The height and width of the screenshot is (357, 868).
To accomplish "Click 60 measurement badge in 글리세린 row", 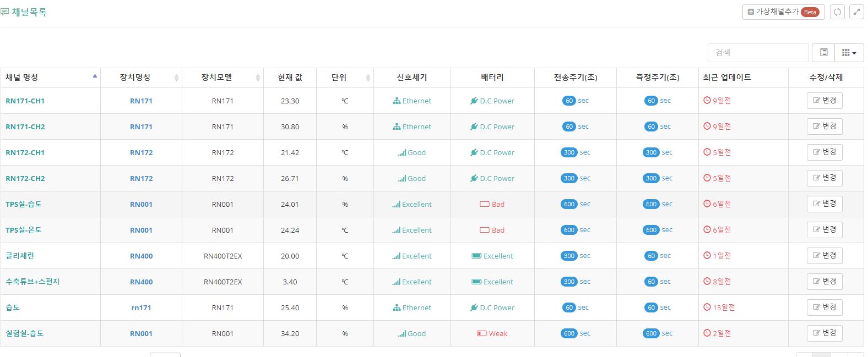I will (652, 256).
